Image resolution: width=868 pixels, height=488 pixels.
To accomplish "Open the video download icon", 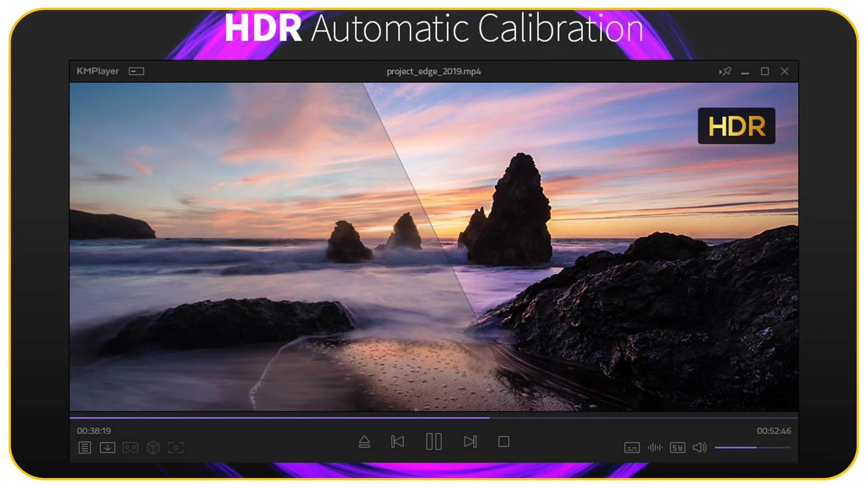I will [x=108, y=448].
